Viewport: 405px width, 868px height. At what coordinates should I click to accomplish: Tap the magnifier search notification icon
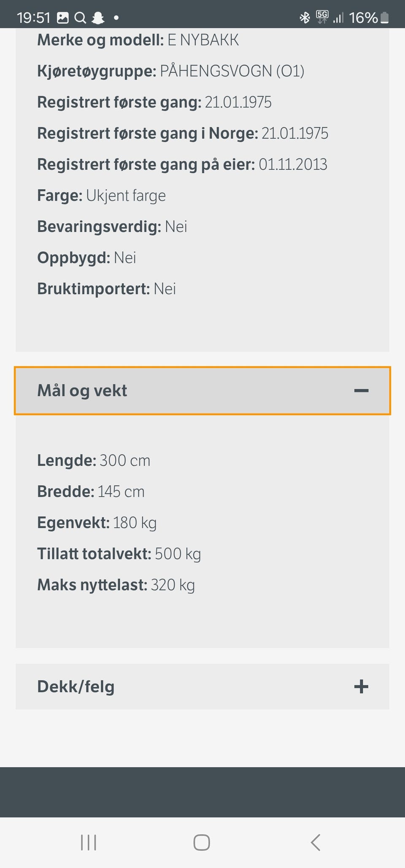point(80,18)
